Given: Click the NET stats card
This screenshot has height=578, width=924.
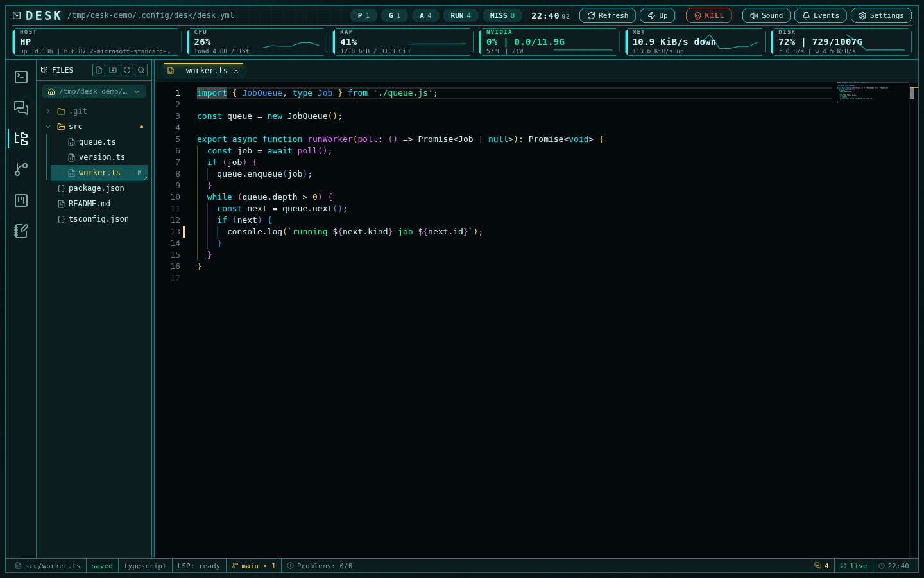Looking at the screenshot, I should click(x=696, y=42).
